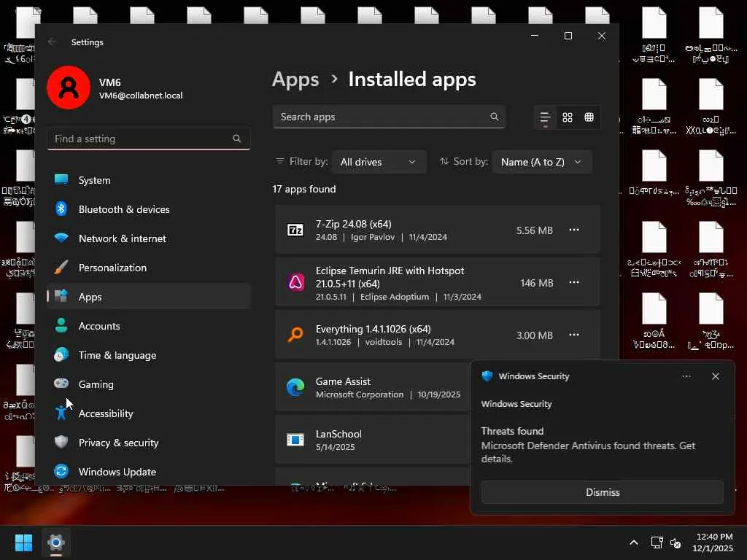Open the Windows Start menu
The height and width of the screenshot is (560, 747).
pyautogui.click(x=23, y=542)
